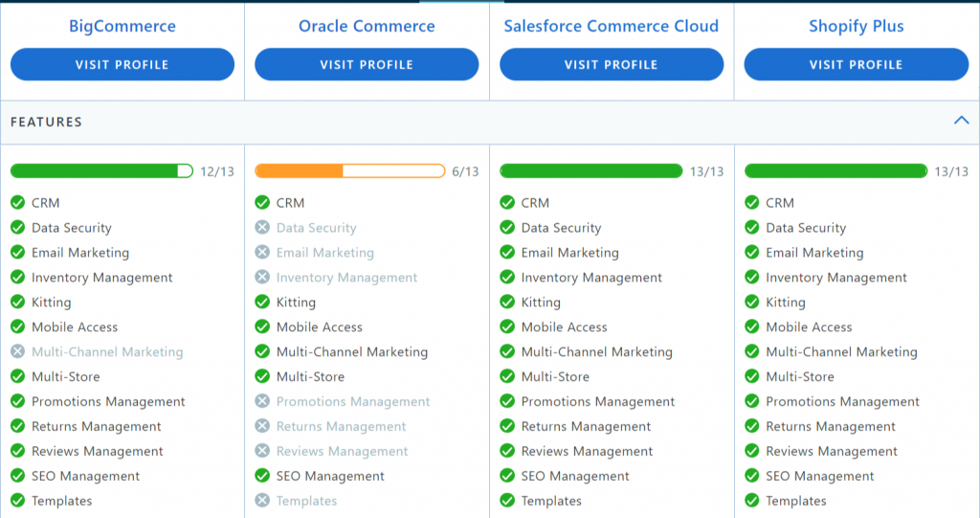Image resolution: width=980 pixels, height=518 pixels.
Task: Click BigCommerce's Promotions Management feature text
Action: click(x=109, y=401)
